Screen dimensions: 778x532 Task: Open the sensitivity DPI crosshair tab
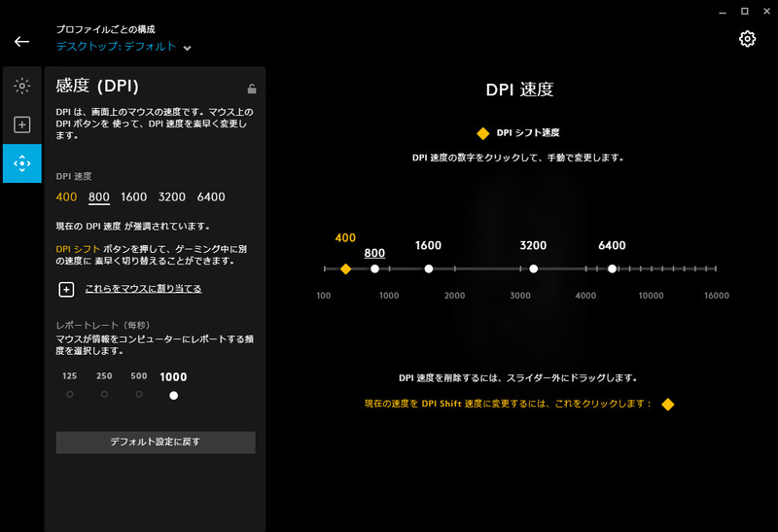tap(21, 163)
